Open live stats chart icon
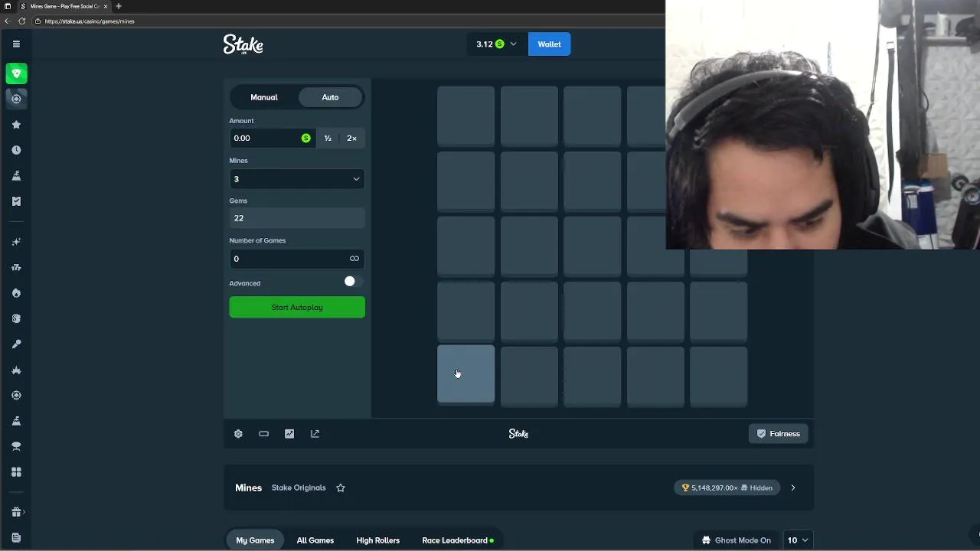 [289, 434]
